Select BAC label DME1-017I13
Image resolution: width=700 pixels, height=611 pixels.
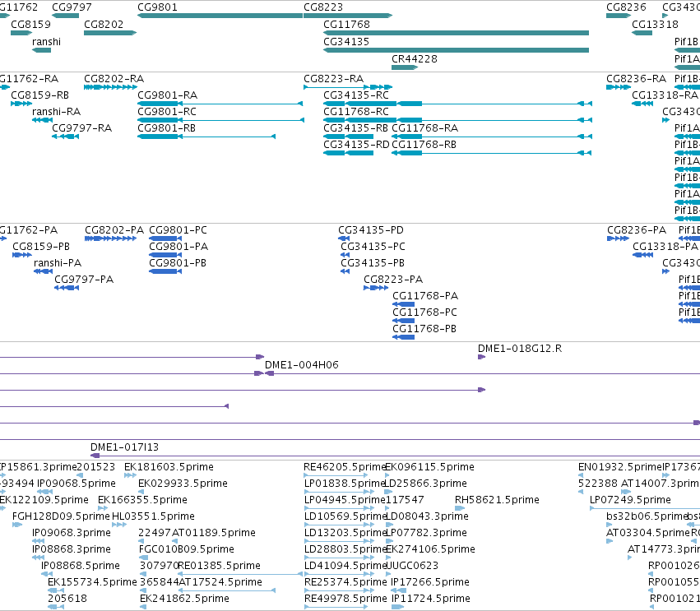124,447
